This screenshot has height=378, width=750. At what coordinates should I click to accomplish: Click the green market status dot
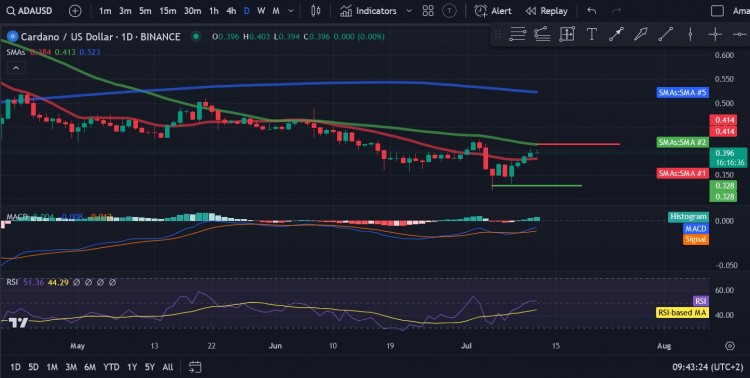195,36
